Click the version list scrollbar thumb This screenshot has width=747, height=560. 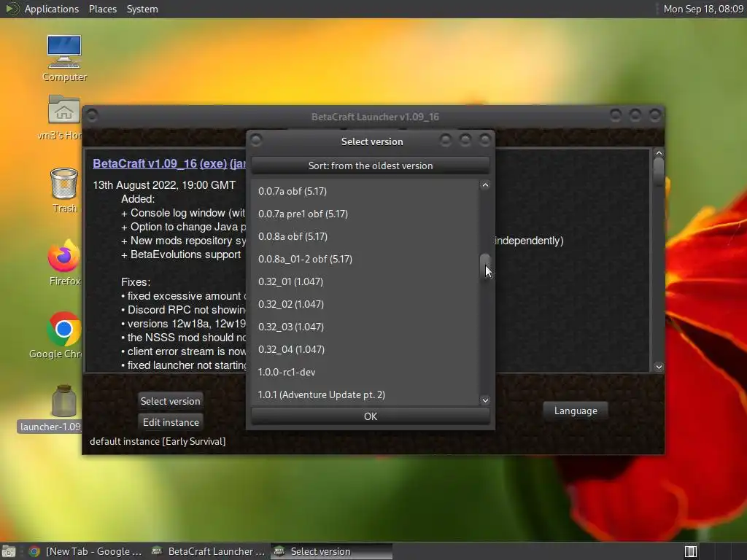click(x=485, y=267)
